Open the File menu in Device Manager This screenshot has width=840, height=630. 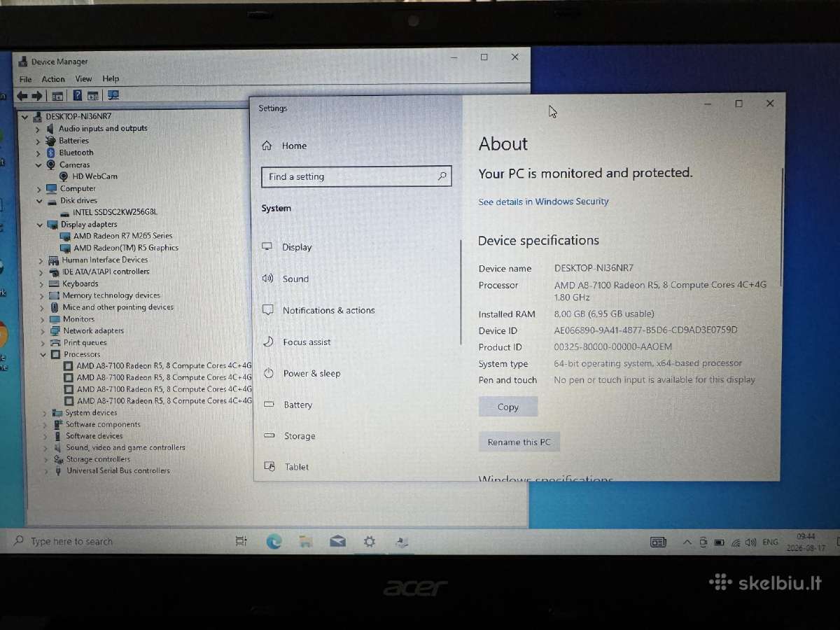pyautogui.click(x=26, y=79)
